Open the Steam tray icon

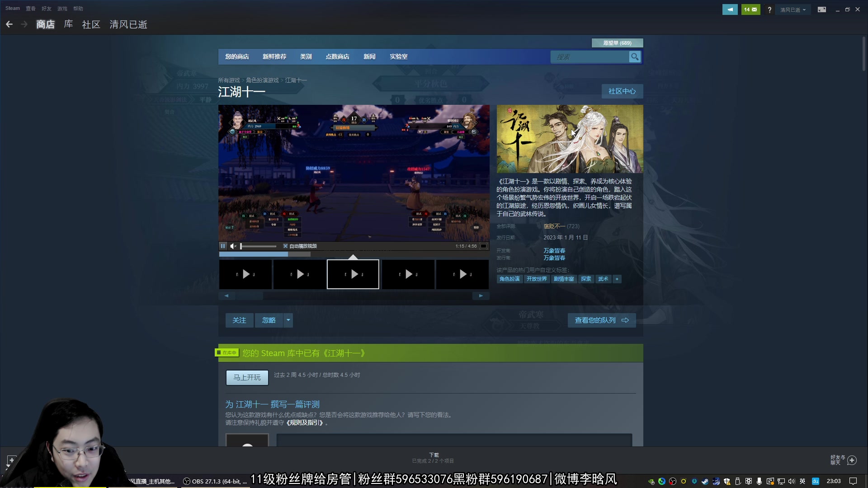coord(705,481)
